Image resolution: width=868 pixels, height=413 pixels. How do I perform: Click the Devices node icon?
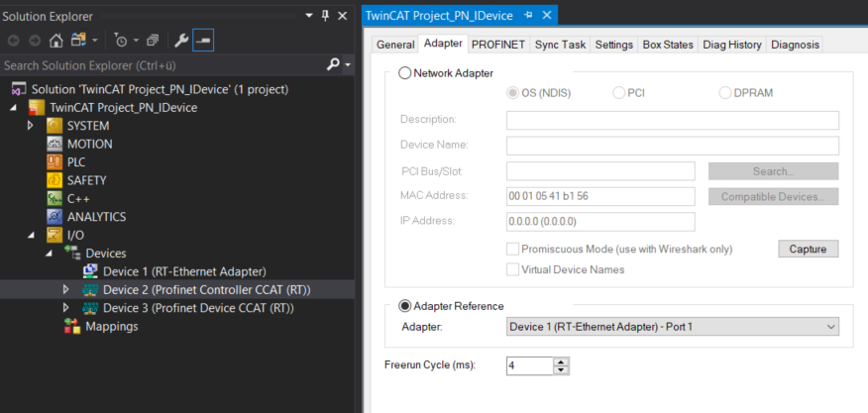pos(72,253)
